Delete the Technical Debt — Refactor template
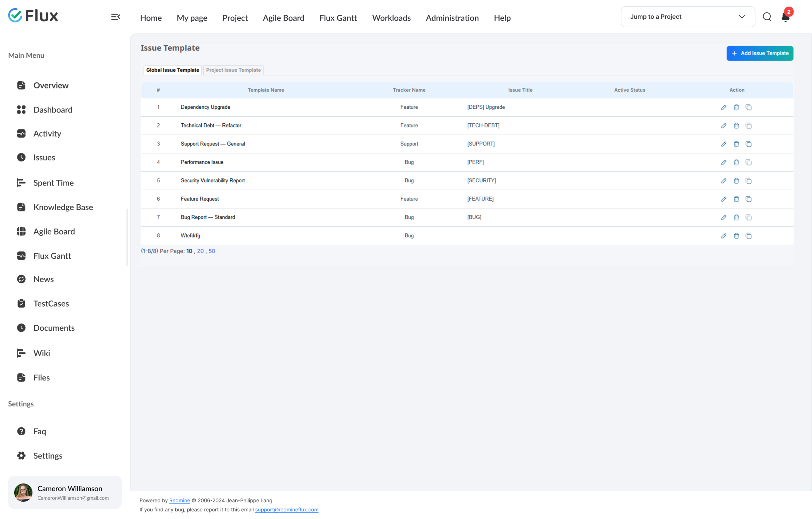The width and height of the screenshot is (812, 519). click(x=736, y=126)
